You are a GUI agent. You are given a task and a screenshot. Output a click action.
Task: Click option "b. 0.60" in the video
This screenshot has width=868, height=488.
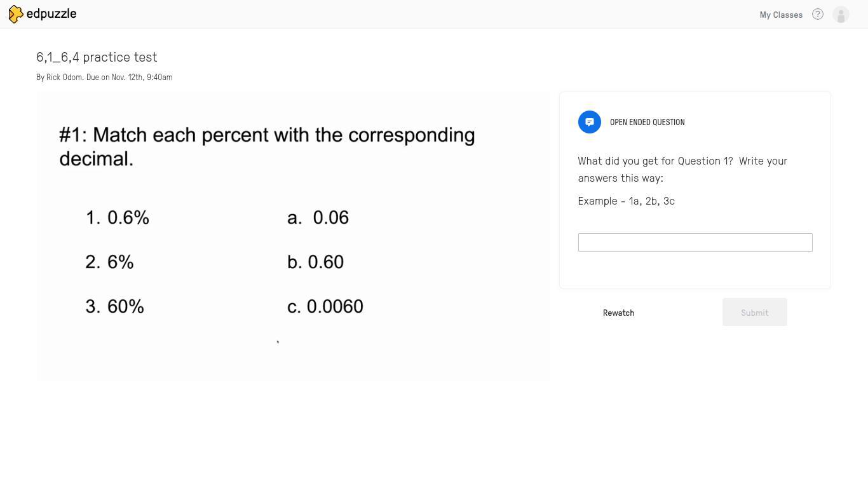tap(315, 262)
